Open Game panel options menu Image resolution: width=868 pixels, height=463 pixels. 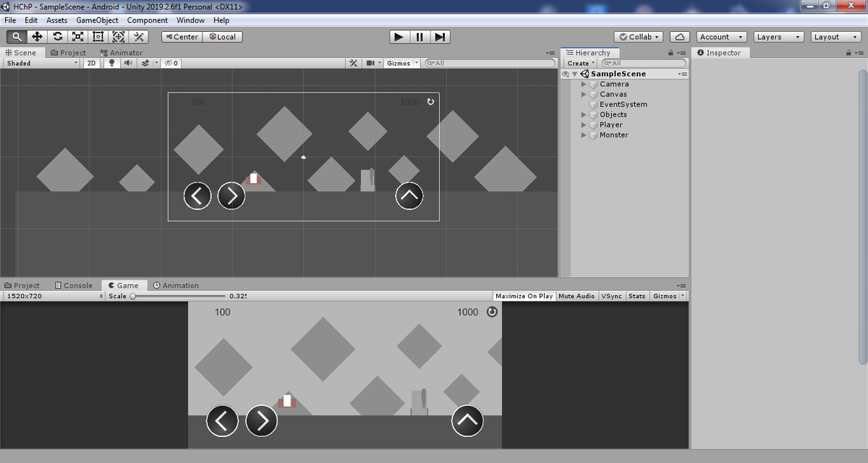coord(681,285)
